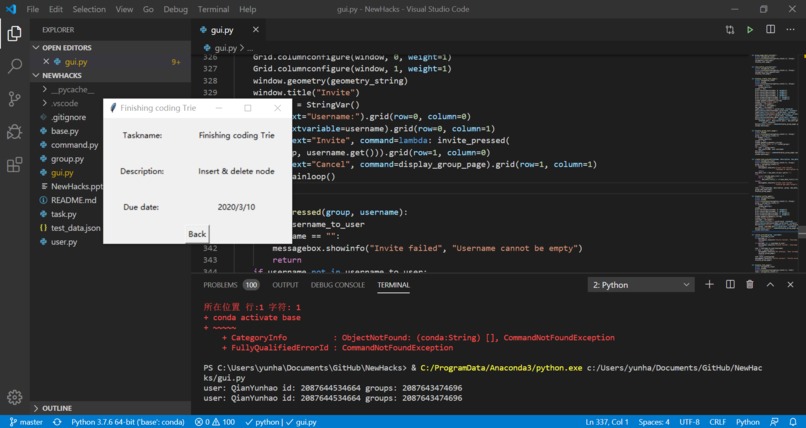
Task: Click the master branch in status bar
Action: point(26,422)
